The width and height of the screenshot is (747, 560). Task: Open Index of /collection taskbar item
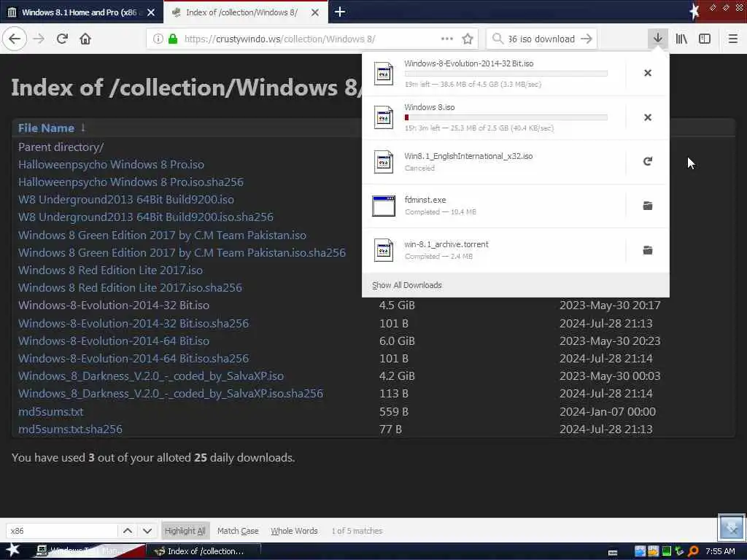[x=204, y=551]
